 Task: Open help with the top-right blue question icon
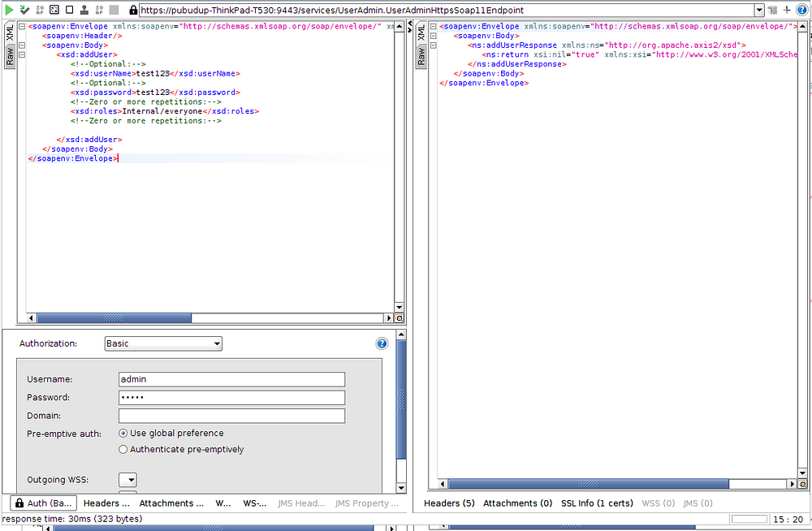coord(801,10)
